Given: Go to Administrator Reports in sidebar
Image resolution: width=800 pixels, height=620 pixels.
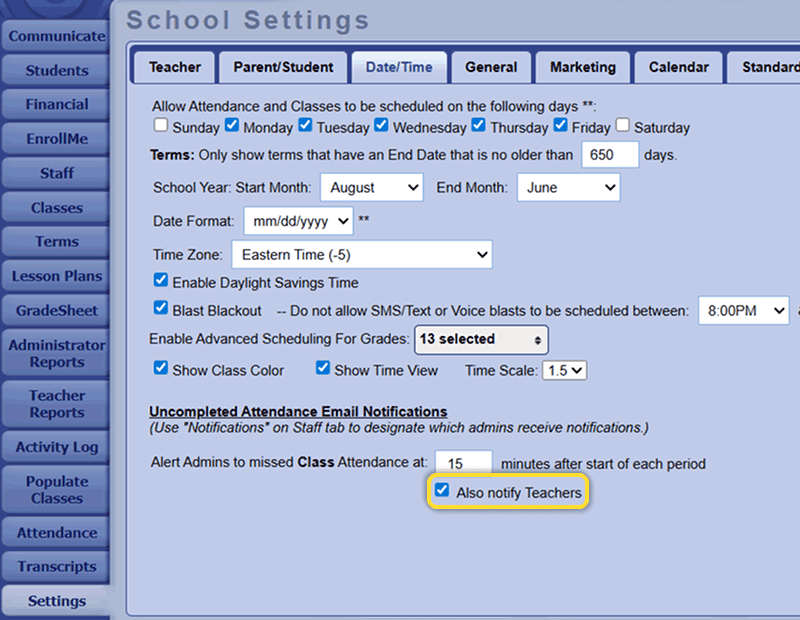Looking at the screenshot, I should 56,353.
